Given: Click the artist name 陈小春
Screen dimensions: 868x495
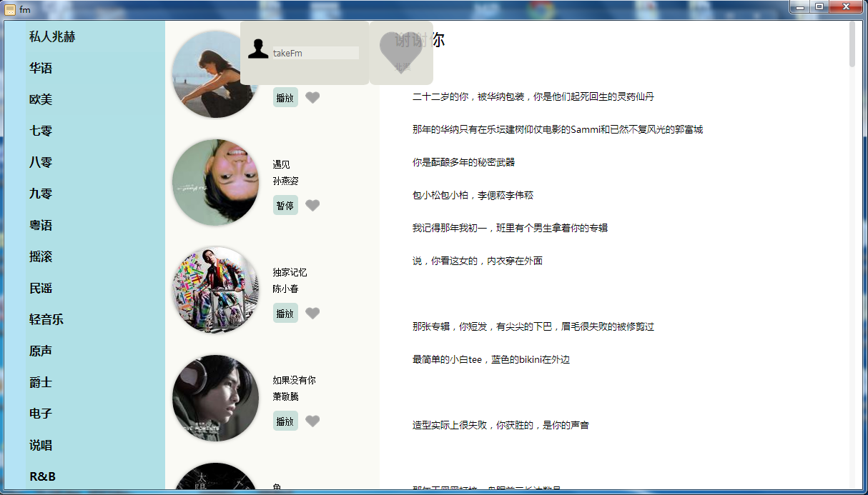Looking at the screenshot, I should (285, 289).
